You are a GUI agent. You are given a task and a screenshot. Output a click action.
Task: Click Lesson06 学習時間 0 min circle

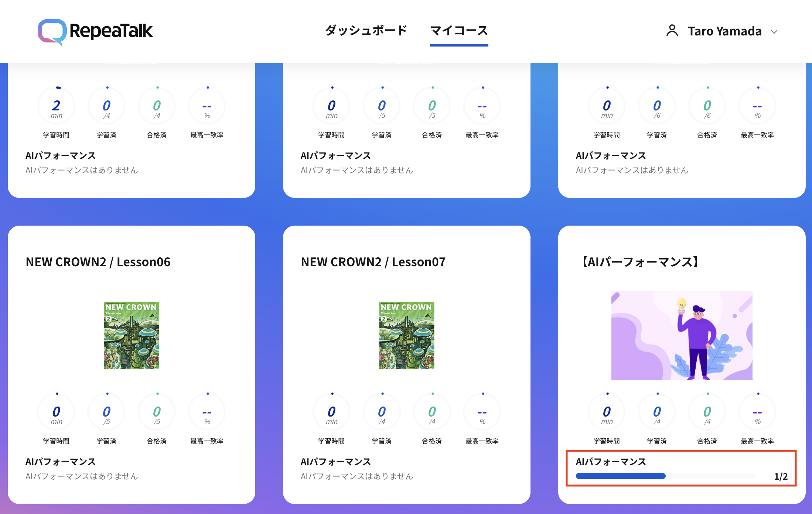[56, 412]
